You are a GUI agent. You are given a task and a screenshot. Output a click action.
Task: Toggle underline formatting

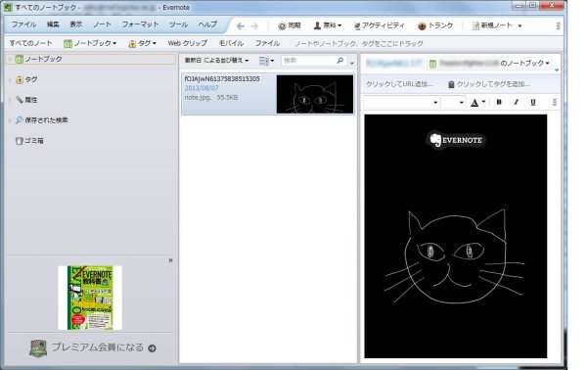point(533,102)
